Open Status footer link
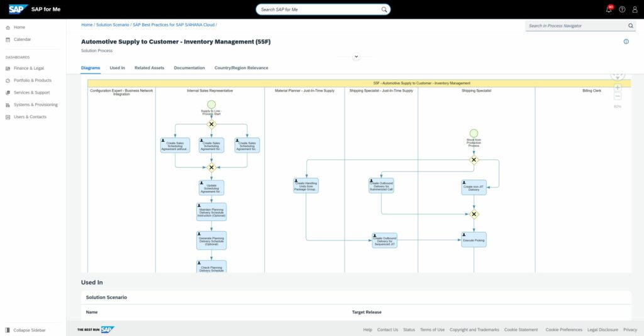Viewport: 644px width, 336px height. pos(409,330)
